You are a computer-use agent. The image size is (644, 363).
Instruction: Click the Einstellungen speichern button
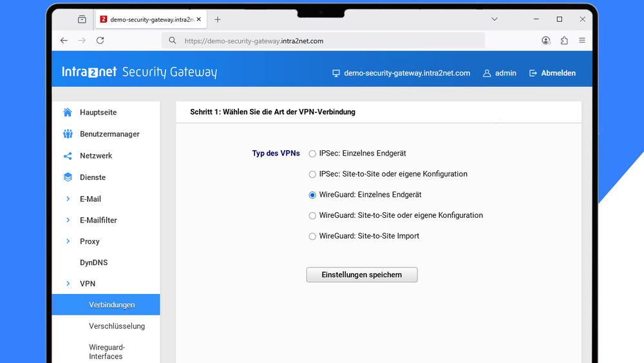tap(362, 275)
